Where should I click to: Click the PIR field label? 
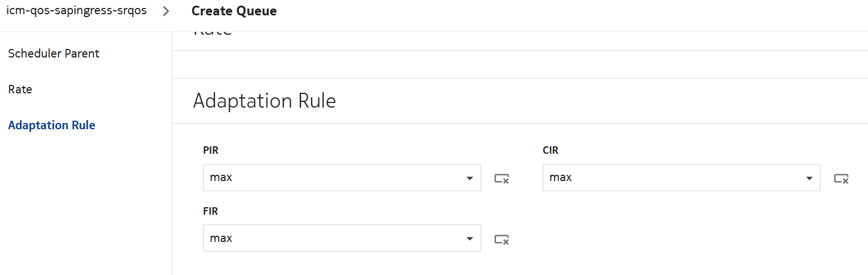point(210,150)
